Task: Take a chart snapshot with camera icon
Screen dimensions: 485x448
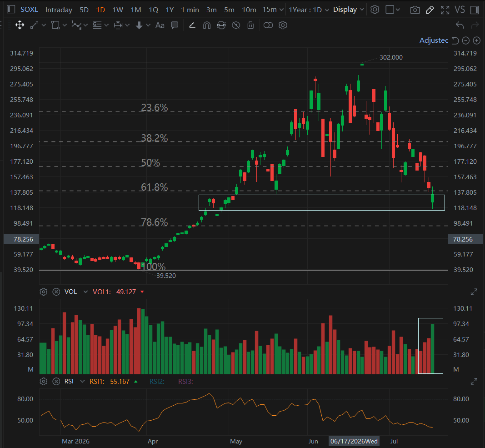Action: pos(415,10)
